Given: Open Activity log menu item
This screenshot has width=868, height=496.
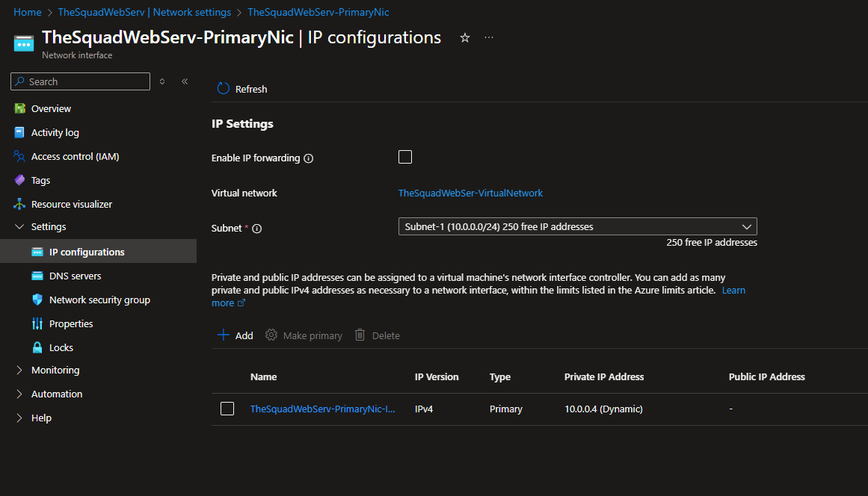Looking at the screenshot, I should 55,133.
